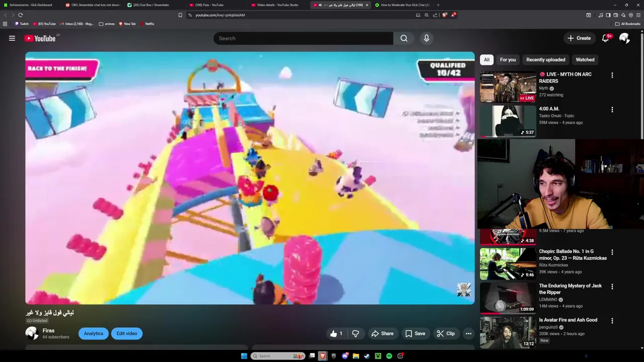Click the YouTube search input field

(x=303, y=38)
